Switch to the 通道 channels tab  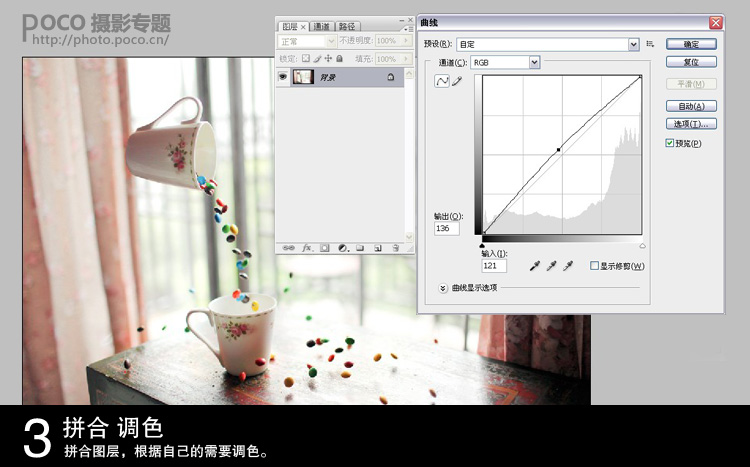(x=322, y=27)
